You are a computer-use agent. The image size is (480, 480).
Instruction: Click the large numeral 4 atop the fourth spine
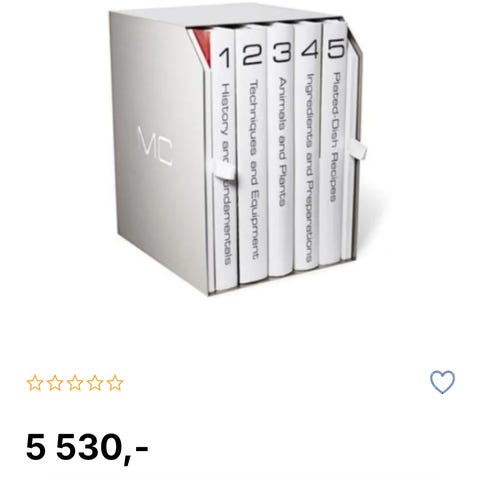[x=309, y=50]
